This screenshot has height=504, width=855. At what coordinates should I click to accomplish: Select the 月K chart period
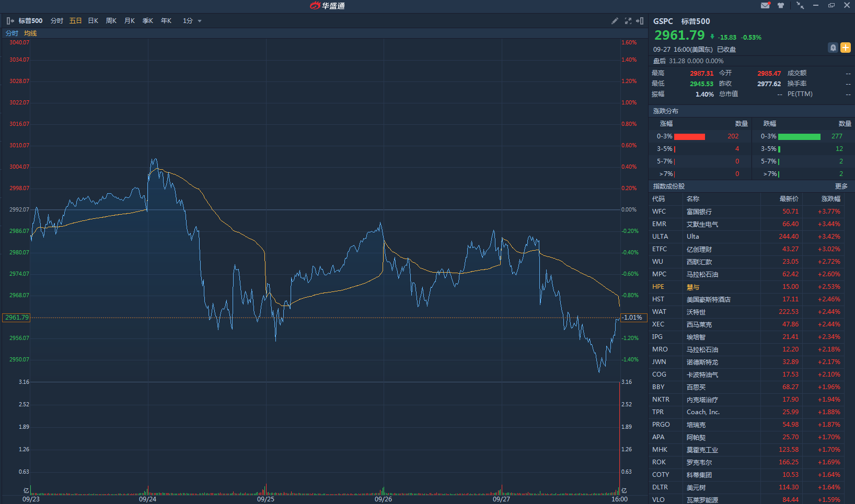click(x=130, y=21)
